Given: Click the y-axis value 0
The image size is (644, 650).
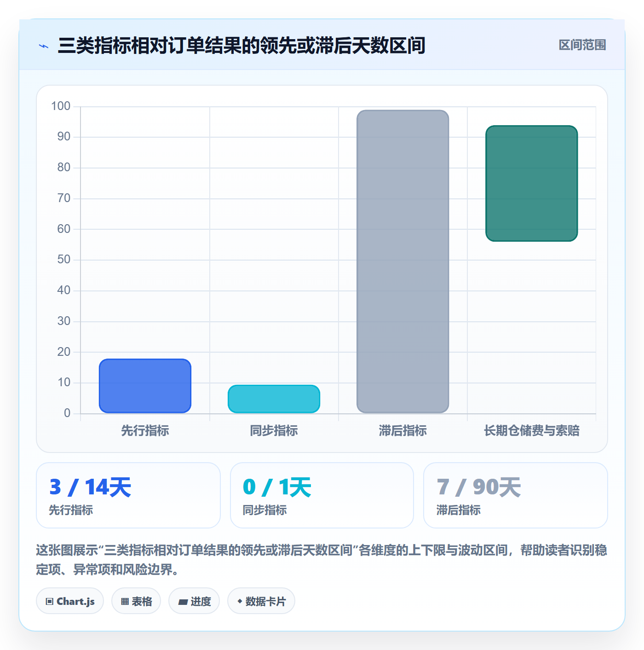Looking at the screenshot, I should (x=67, y=413).
